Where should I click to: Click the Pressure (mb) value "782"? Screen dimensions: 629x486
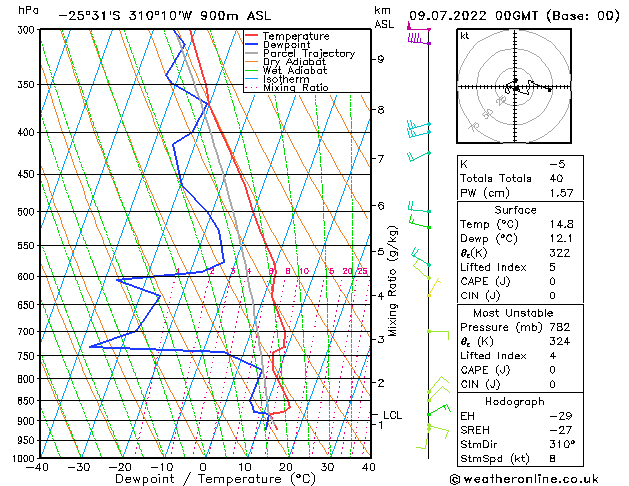click(x=560, y=327)
